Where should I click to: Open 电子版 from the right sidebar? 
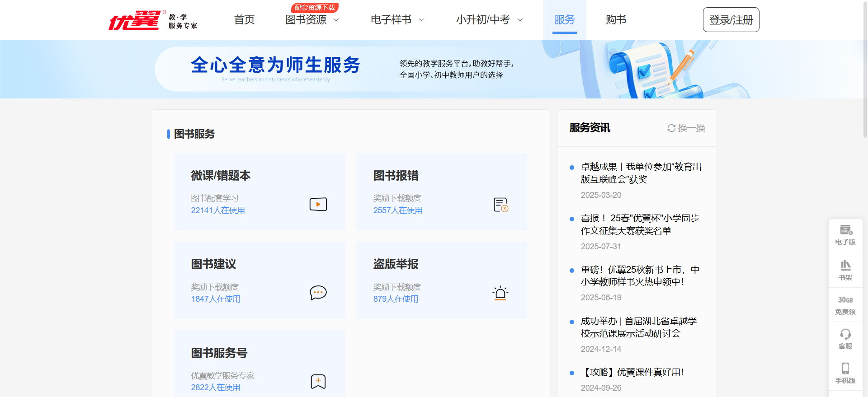(845, 235)
